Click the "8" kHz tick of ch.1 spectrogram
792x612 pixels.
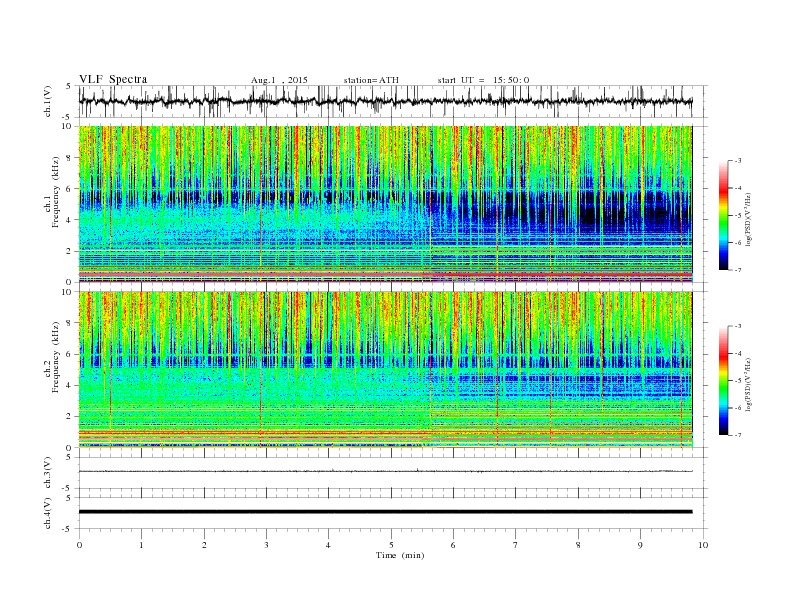coord(69,158)
